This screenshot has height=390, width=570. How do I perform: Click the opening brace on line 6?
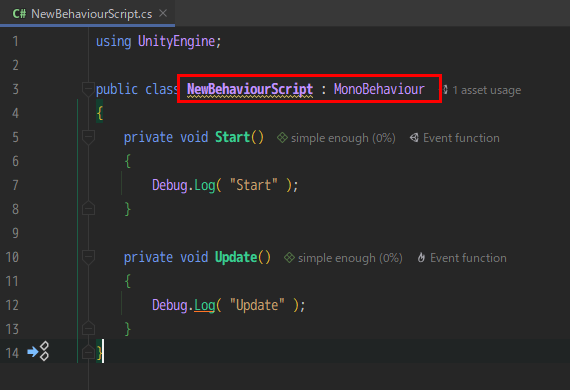click(x=128, y=161)
